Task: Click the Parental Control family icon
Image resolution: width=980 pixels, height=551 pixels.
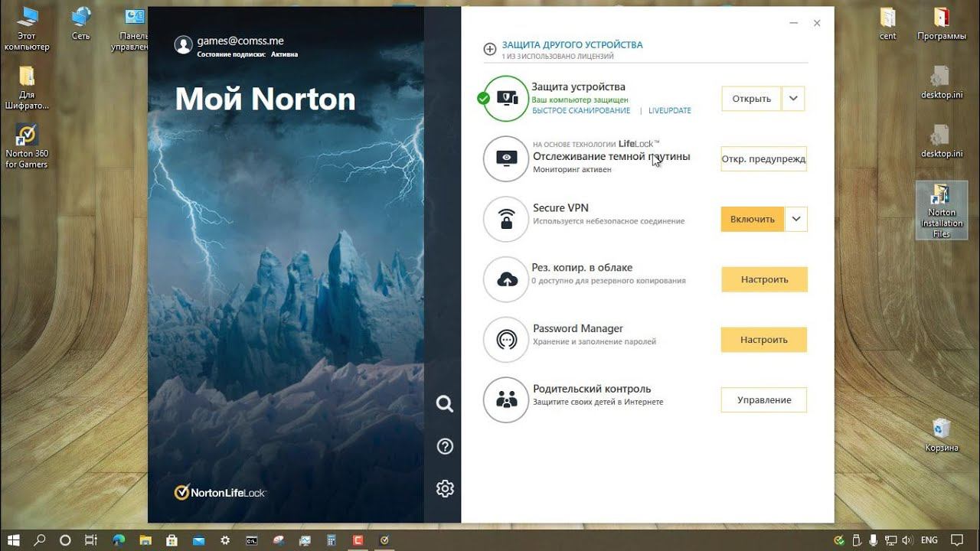Action: (506, 399)
